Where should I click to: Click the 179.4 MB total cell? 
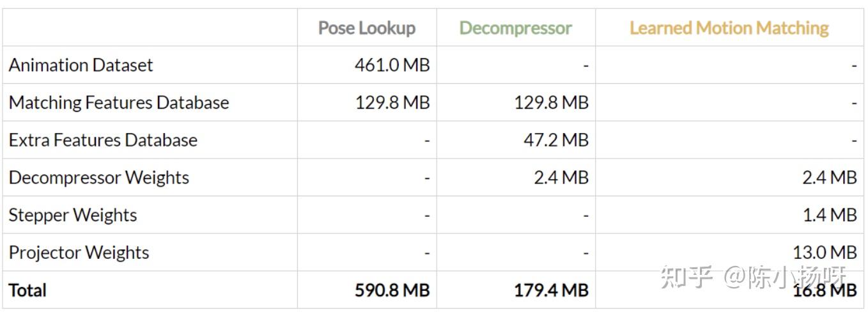click(551, 290)
